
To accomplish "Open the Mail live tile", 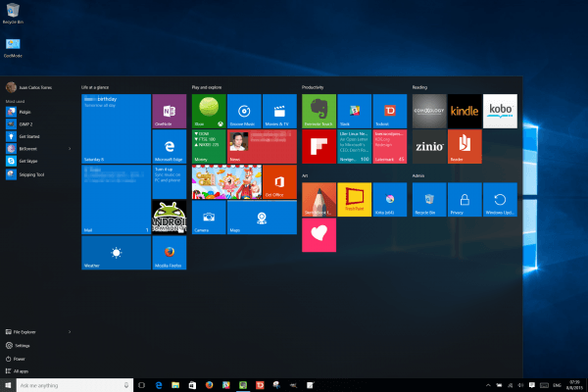I will point(117,200).
